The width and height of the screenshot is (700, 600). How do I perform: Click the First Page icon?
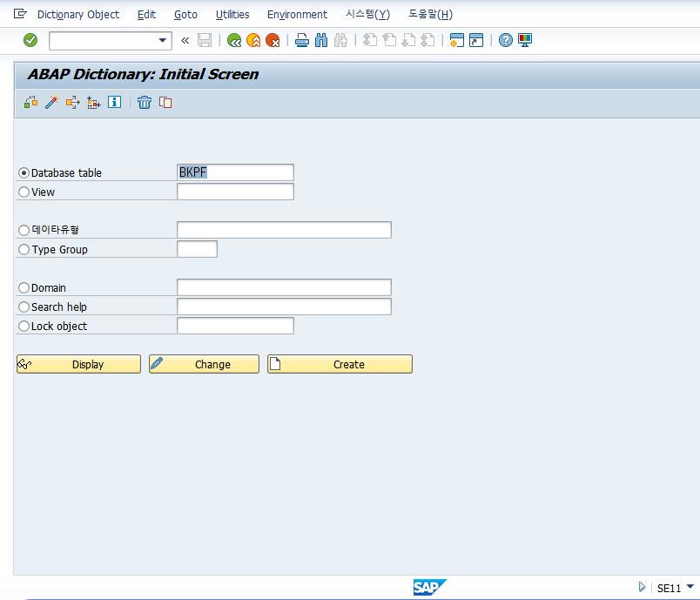point(370,40)
